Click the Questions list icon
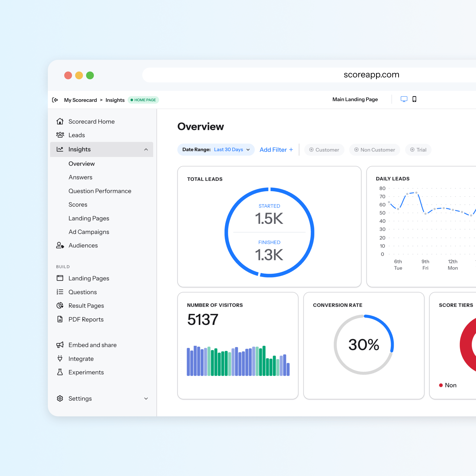This screenshot has width=476, height=476. (x=60, y=292)
